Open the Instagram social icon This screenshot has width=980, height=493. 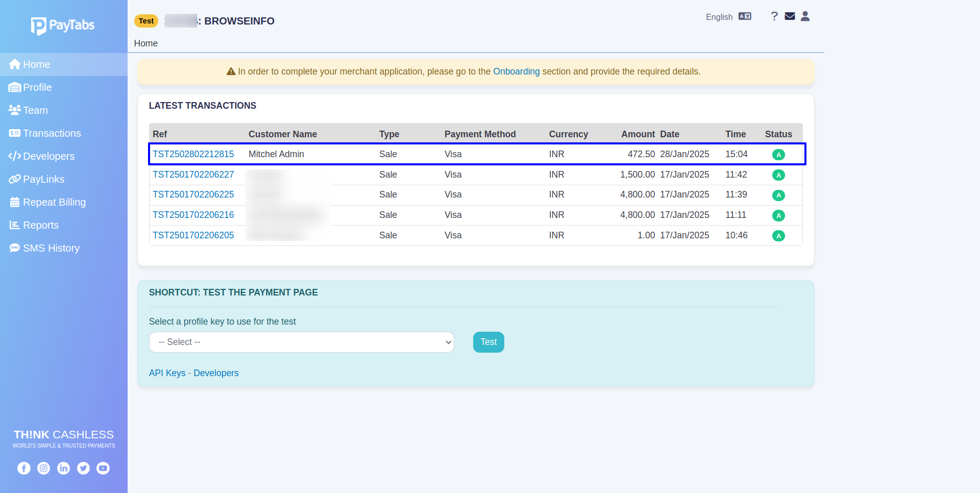(x=44, y=468)
